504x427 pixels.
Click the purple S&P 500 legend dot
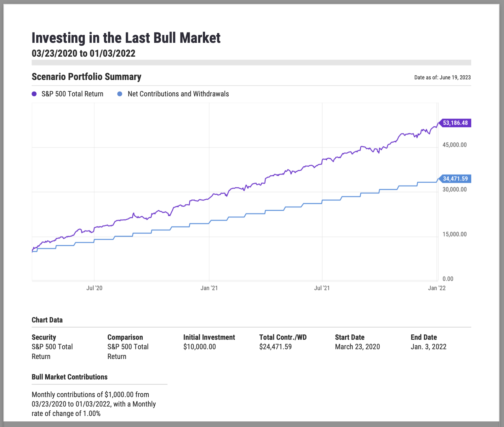pos(34,94)
